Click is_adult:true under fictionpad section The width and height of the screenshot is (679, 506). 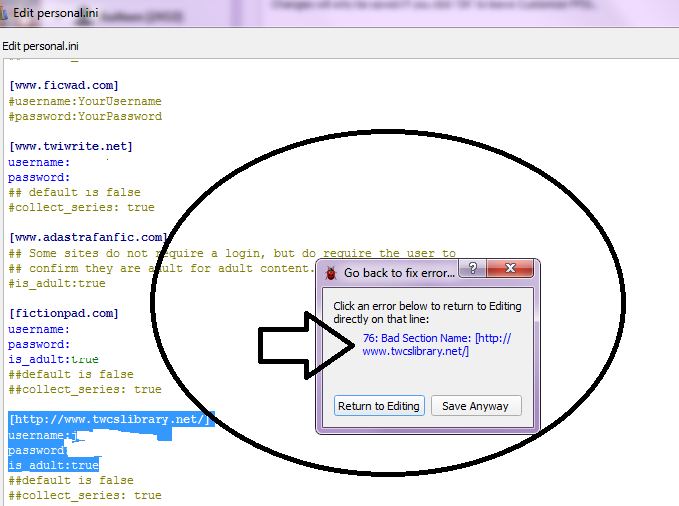click(53, 359)
